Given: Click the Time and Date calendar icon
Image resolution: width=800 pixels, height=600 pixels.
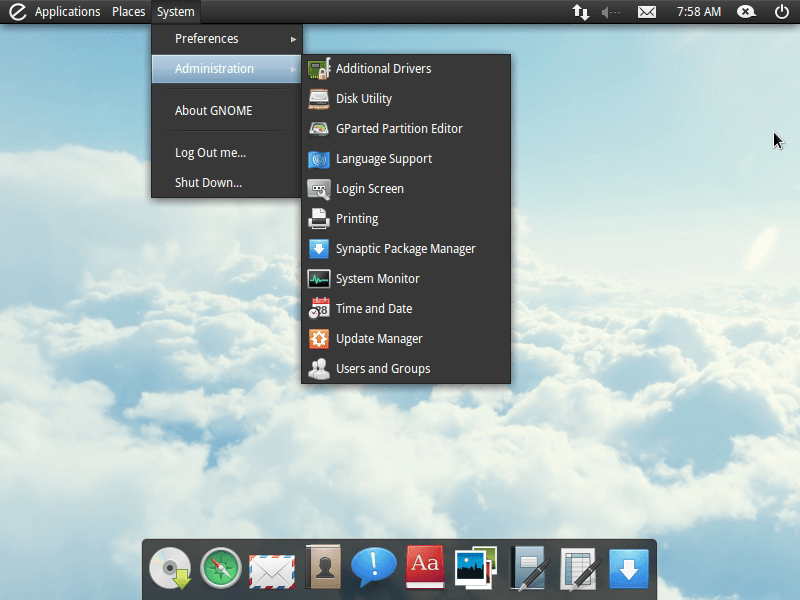Looking at the screenshot, I should click(319, 309).
